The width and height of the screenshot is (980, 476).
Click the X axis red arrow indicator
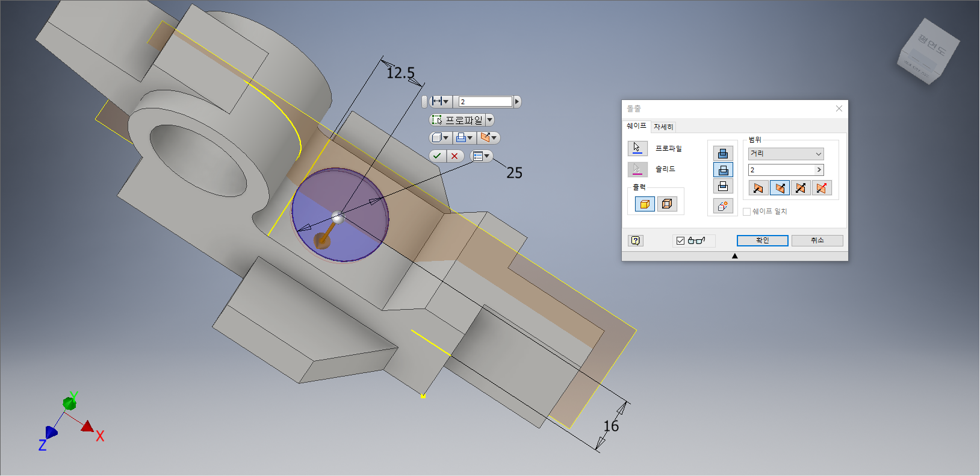pyautogui.click(x=88, y=426)
